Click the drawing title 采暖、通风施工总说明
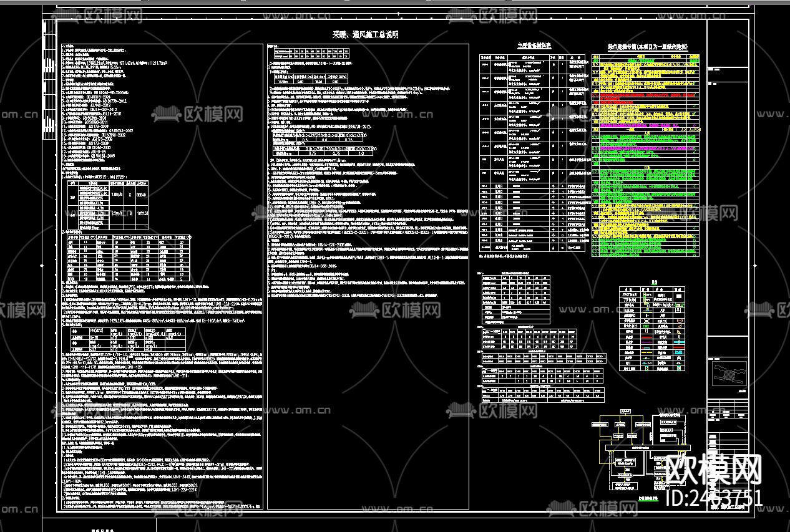The height and width of the screenshot is (532, 790). (x=365, y=35)
